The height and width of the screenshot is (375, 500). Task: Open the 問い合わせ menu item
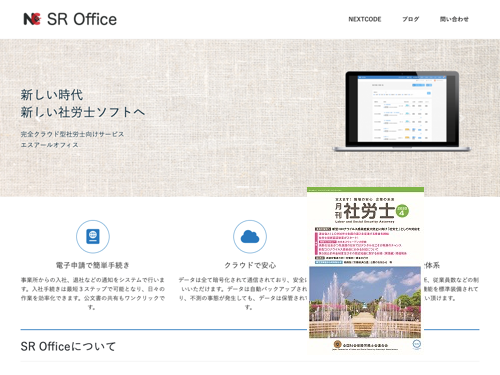coord(454,19)
